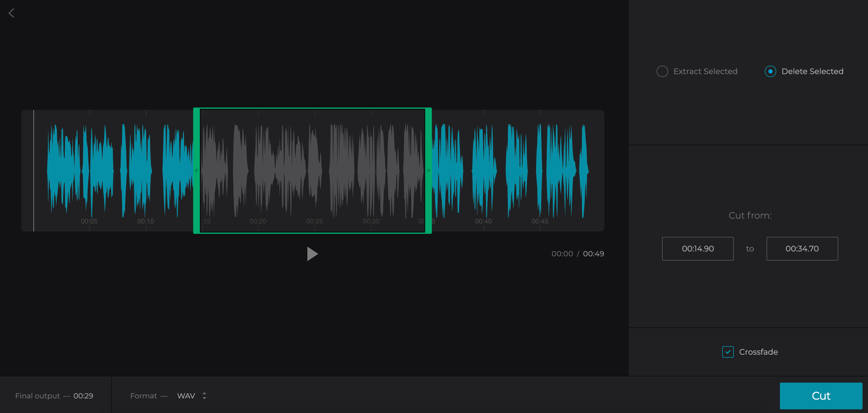Click the Extract Selected radio button

pos(662,71)
